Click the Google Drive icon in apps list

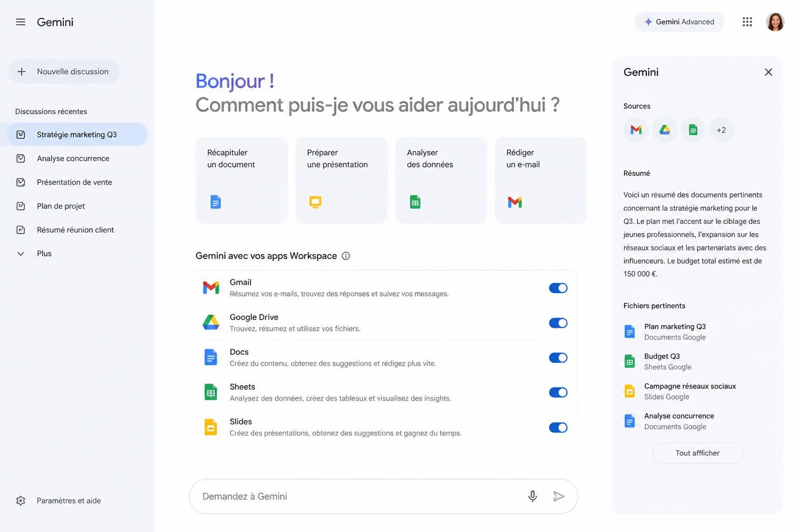tap(211, 322)
